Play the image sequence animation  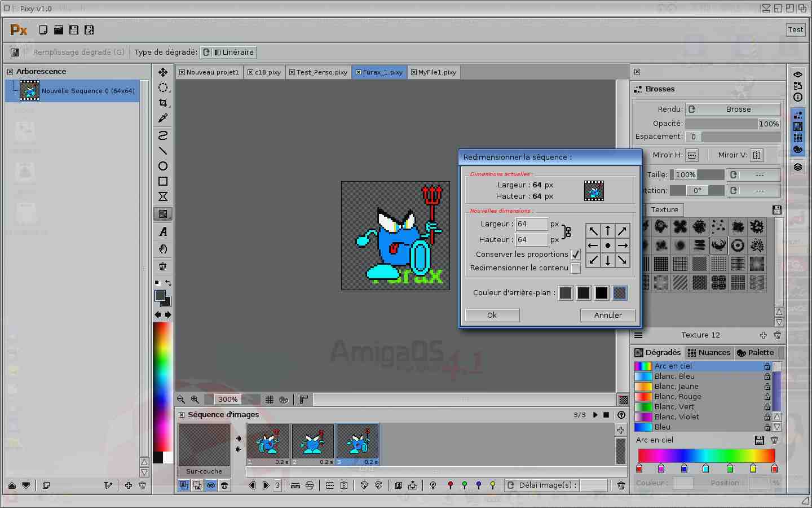tap(595, 415)
